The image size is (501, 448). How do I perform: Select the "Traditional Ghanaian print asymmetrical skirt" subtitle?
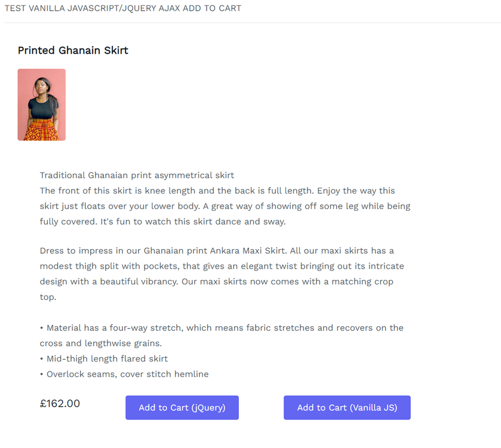(x=137, y=175)
